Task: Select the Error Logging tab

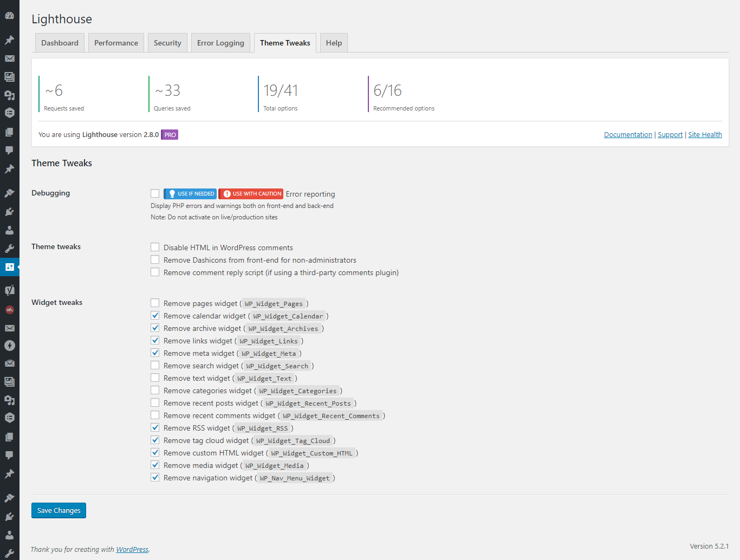Action: tap(220, 43)
